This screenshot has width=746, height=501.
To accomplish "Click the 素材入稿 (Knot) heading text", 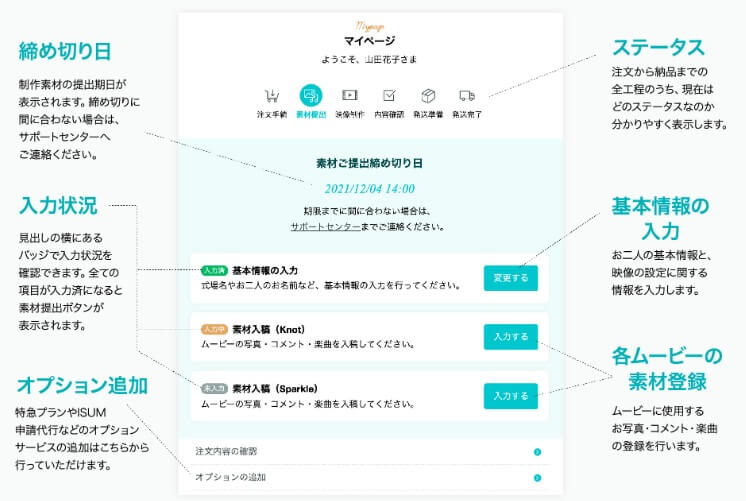I will pos(267,329).
